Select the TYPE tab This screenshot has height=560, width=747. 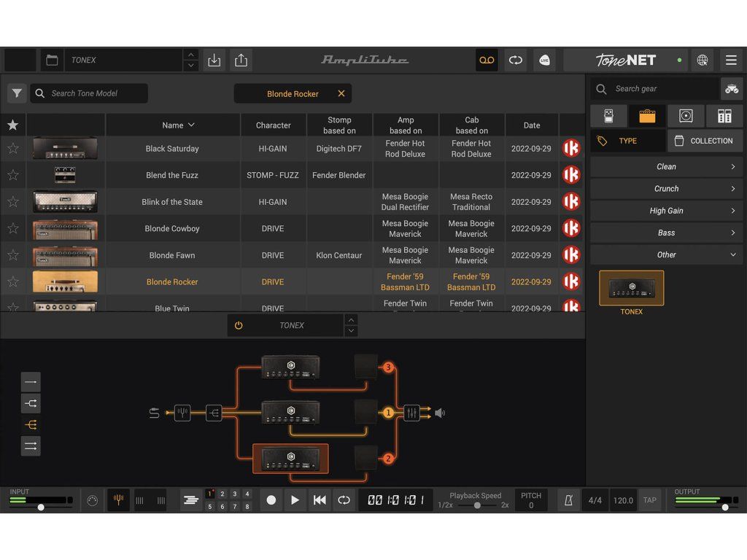pos(627,141)
